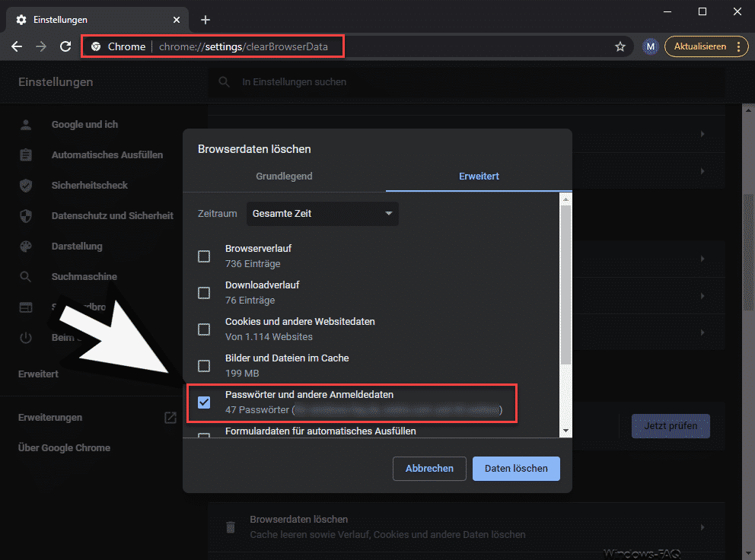Click the Sicherheitscheck shield icon
The width and height of the screenshot is (755, 560).
26,186
